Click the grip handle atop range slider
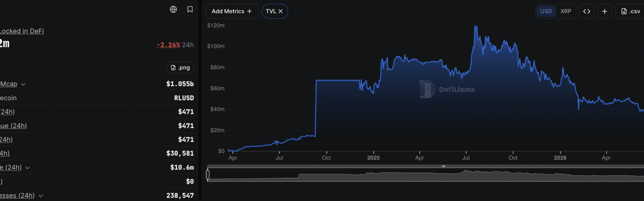Image resolution: width=644 pixels, height=201 pixels. point(443,166)
